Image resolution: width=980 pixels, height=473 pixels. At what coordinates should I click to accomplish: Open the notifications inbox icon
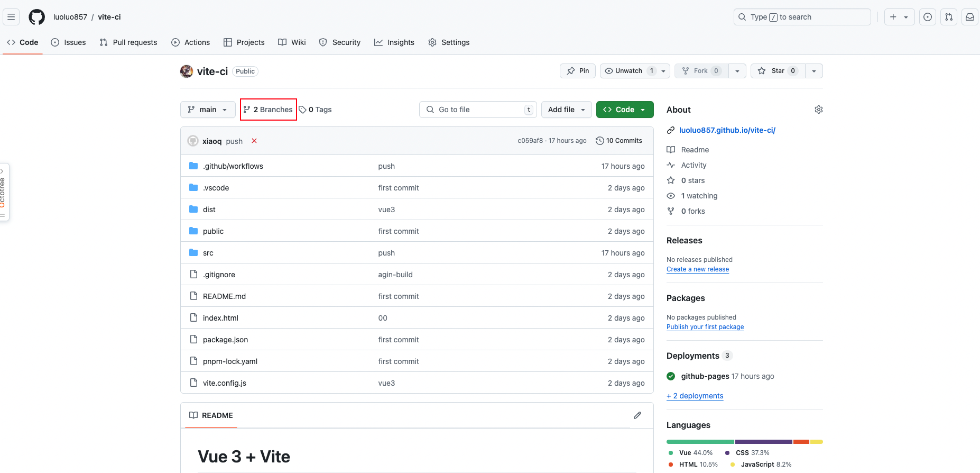coord(970,17)
